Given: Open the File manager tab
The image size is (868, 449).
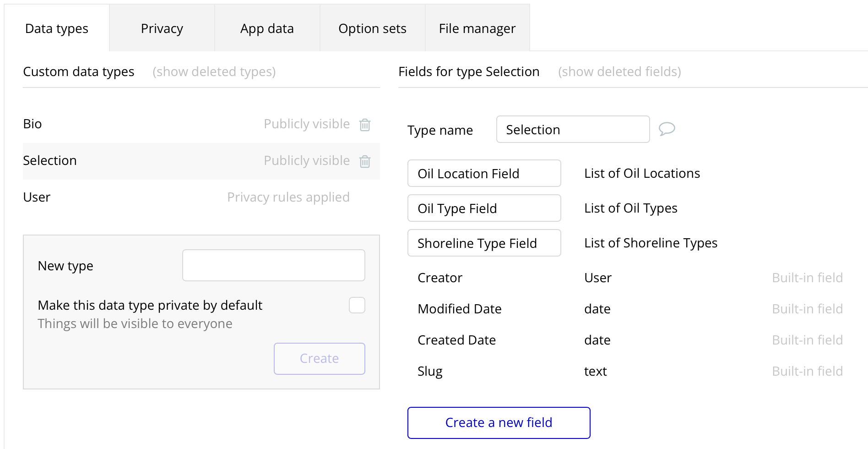Looking at the screenshot, I should pyautogui.click(x=477, y=28).
